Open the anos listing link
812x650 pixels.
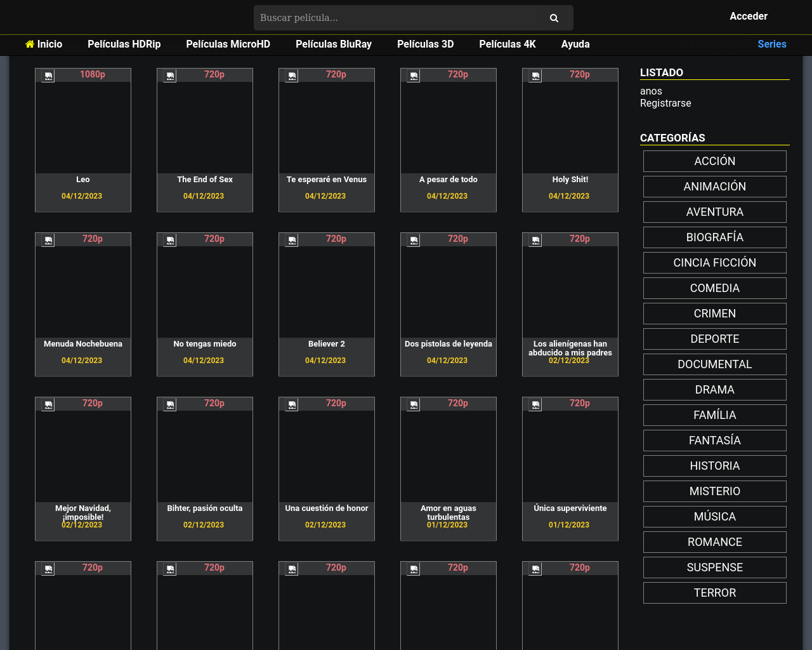pyautogui.click(x=651, y=91)
